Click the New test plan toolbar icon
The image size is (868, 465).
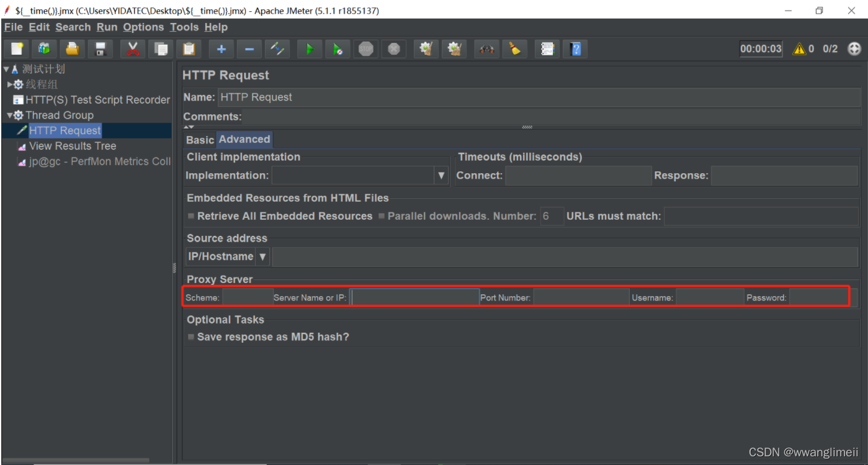17,48
